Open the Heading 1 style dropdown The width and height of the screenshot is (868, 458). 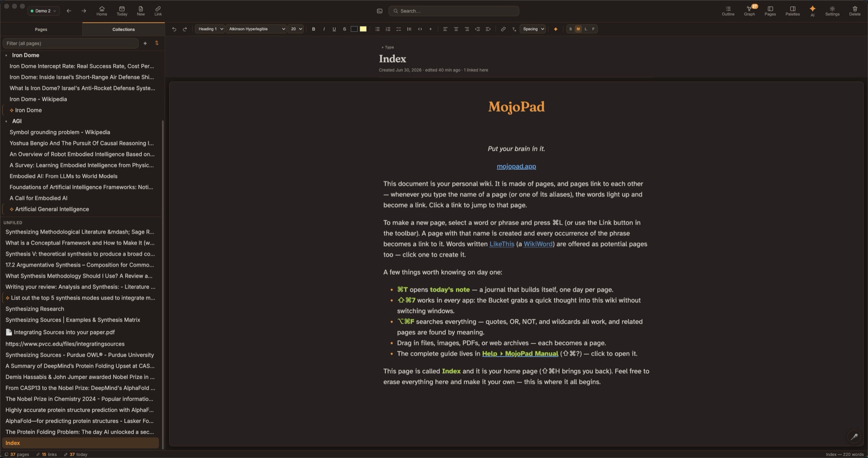[x=210, y=29]
